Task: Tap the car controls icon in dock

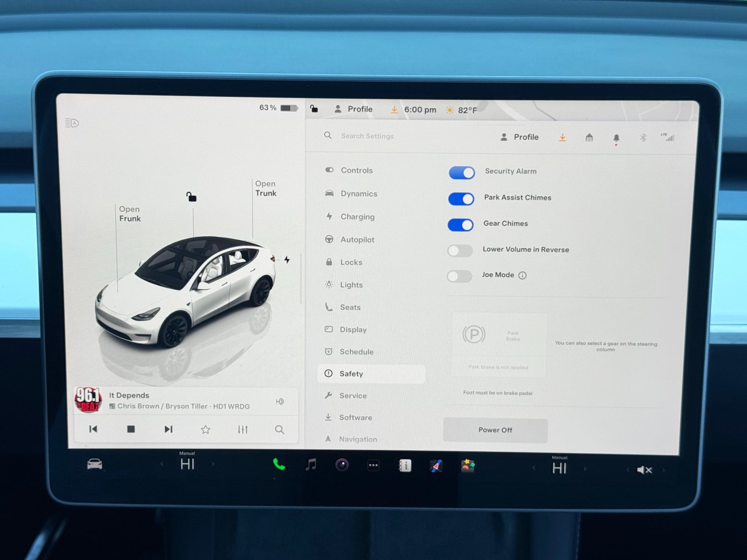Action: pyautogui.click(x=95, y=464)
